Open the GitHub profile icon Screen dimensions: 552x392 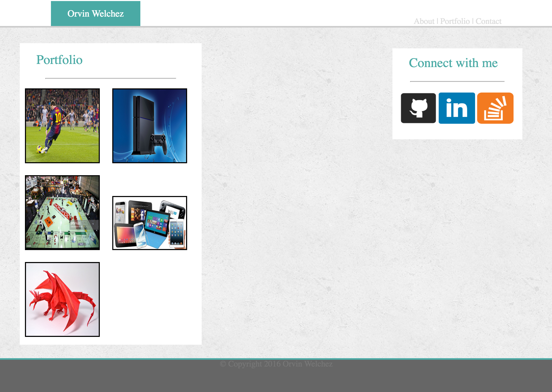418,108
